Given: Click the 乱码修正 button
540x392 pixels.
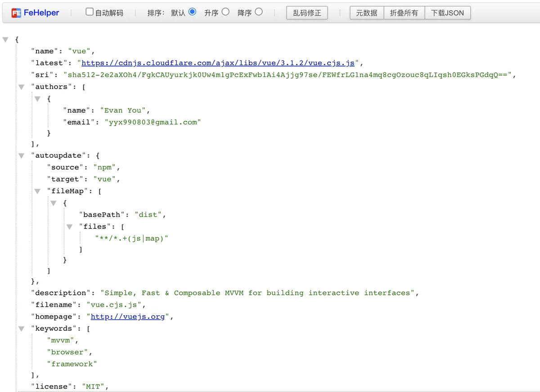Looking at the screenshot, I should (x=307, y=13).
